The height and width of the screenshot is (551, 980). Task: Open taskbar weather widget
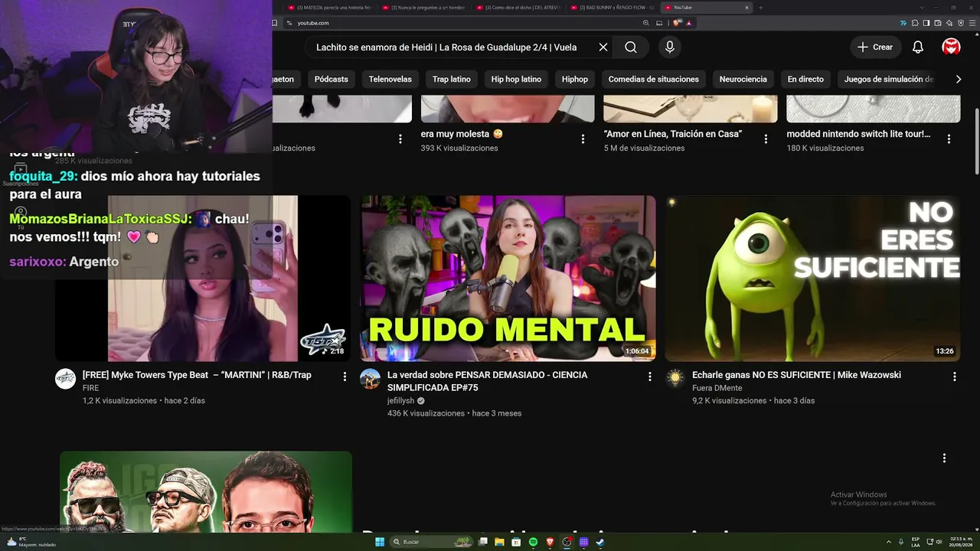(31, 542)
